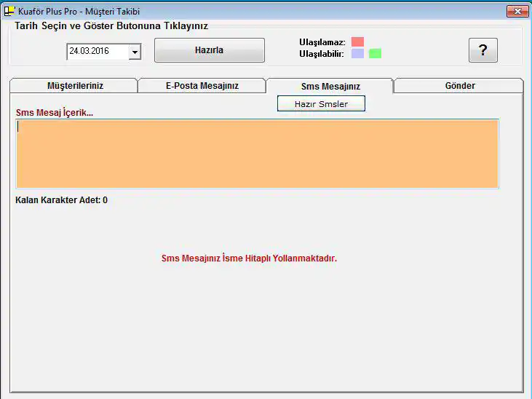Click the date field showing 24.03.2016
Viewport: 532px width, 399px height.
[97, 52]
